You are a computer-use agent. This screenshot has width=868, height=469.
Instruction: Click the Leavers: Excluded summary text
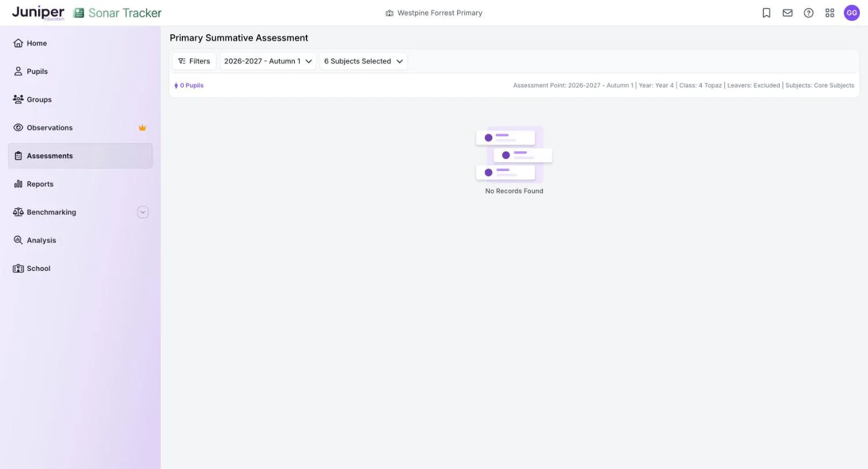tap(754, 85)
